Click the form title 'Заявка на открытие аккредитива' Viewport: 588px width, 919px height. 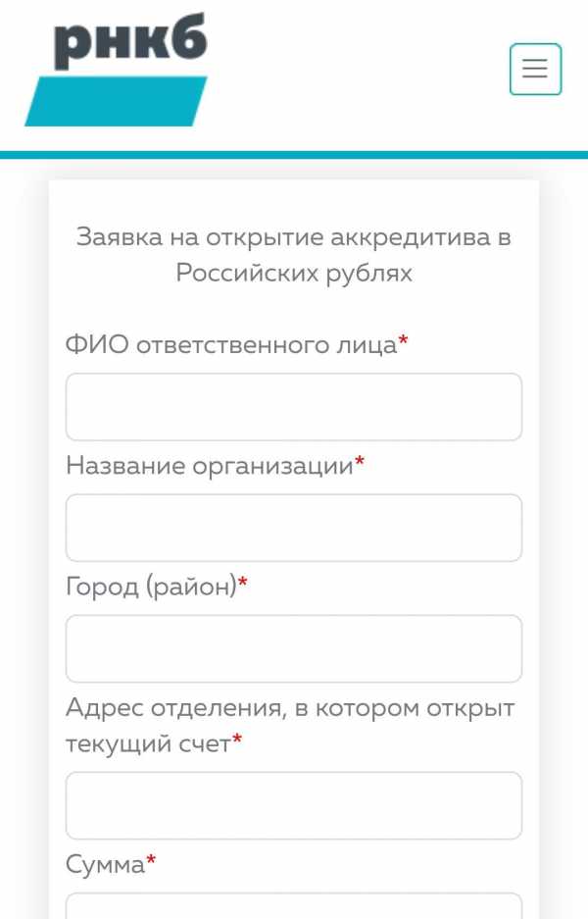293,238
